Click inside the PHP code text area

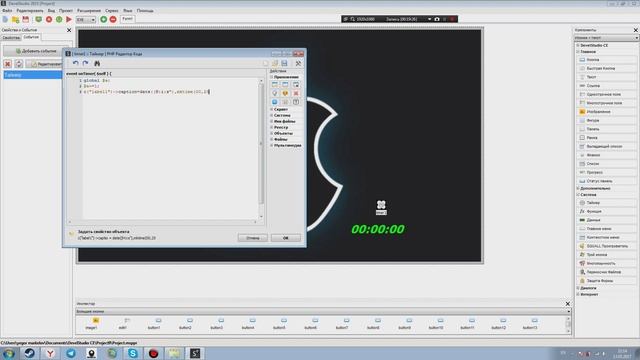[171, 149]
